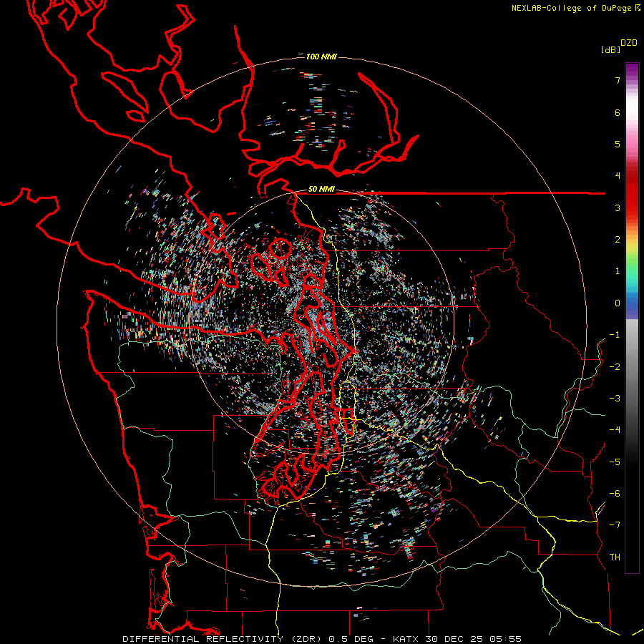Screen dimensions: 644x644
Task: Click the TH threshold label on legend
Action: pyautogui.click(x=615, y=557)
